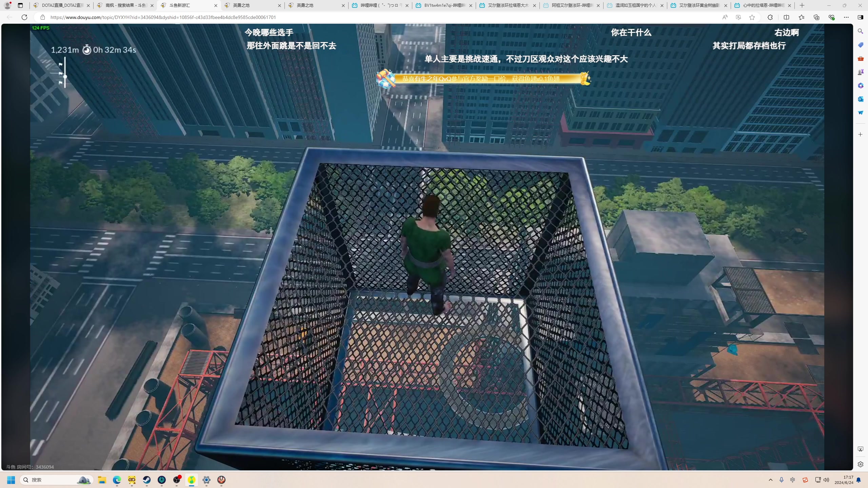Toggle the Edge sidebar pane button
This screenshot has width=868, height=488.
click(x=860, y=17)
